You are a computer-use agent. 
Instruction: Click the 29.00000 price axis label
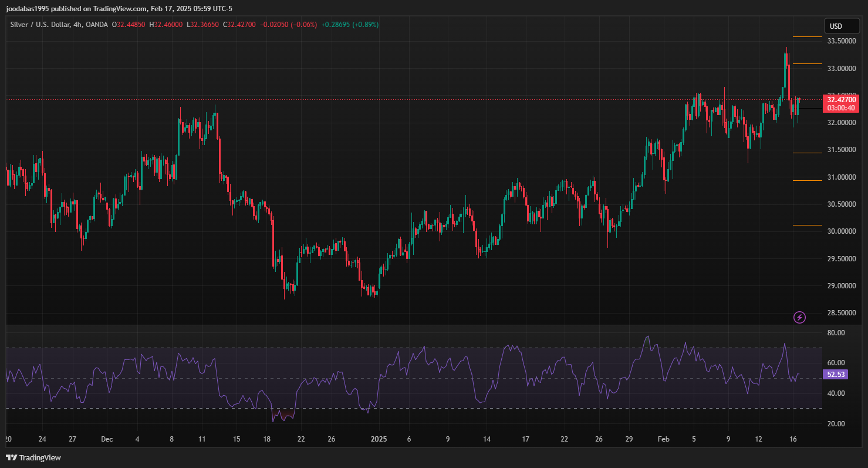pos(840,286)
